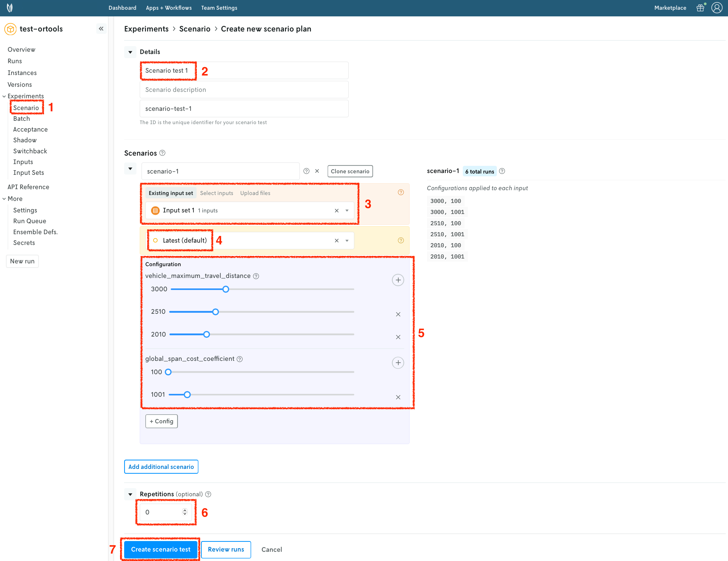The height and width of the screenshot is (561, 728).
Task: Open the Input set 1 dropdown arrow
Action: pos(347,210)
